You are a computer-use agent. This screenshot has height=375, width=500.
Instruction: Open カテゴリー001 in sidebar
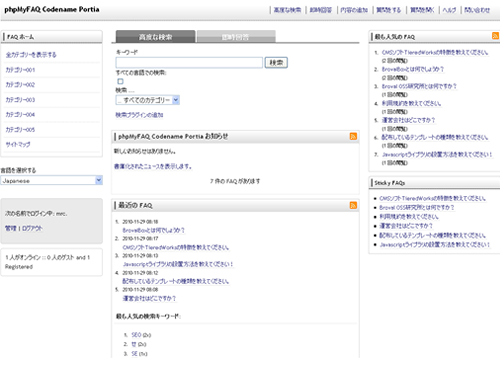point(20,70)
